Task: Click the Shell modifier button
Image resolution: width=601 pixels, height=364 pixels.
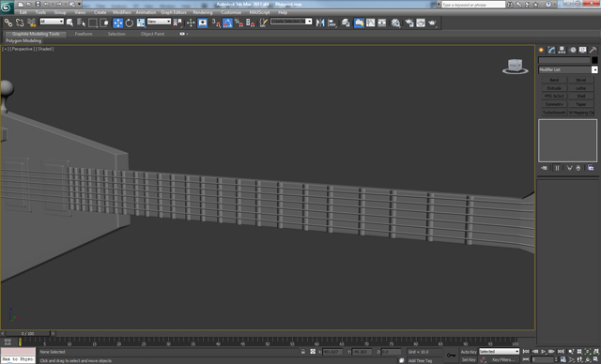Action: click(581, 96)
